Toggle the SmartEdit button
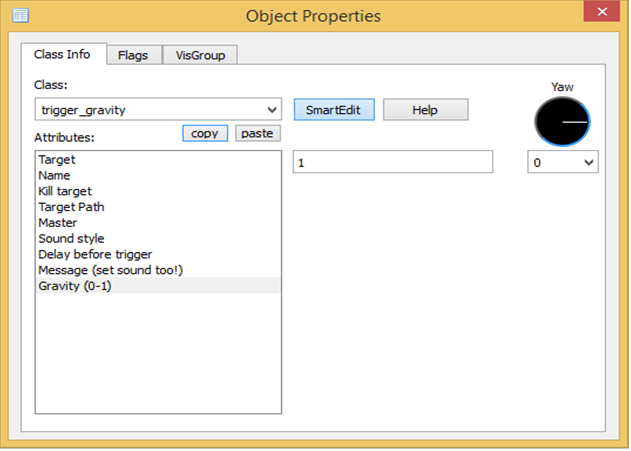Viewport: 631px width, 451px height. [x=333, y=110]
